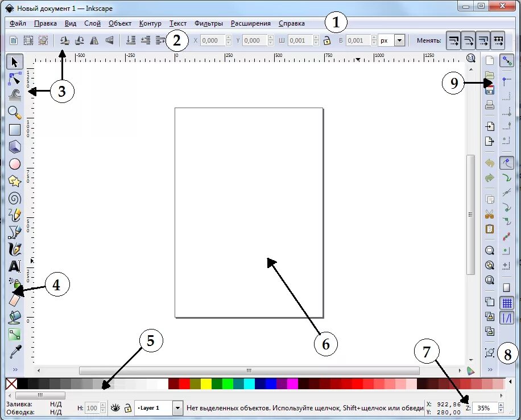521x420 pixels.
Task: Click zoom 1:1 button above scrollbar
Action: [471, 58]
